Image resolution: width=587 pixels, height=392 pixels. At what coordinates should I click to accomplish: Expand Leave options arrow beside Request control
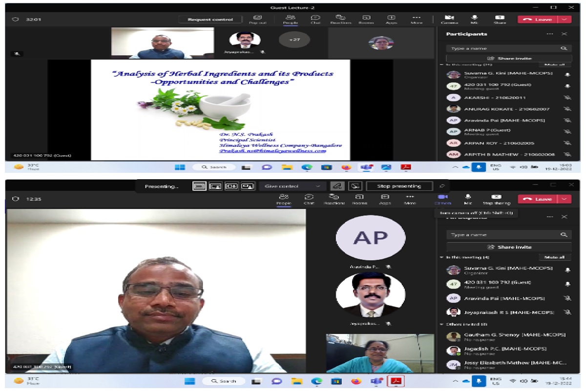565,20
